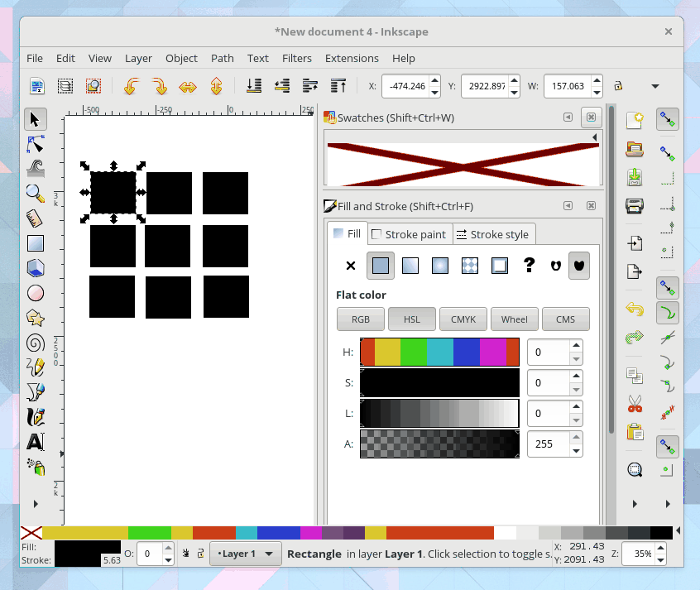Select the Zoom tool in the toolbox
This screenshot has width=700, height=590.
tap(35, 194)
